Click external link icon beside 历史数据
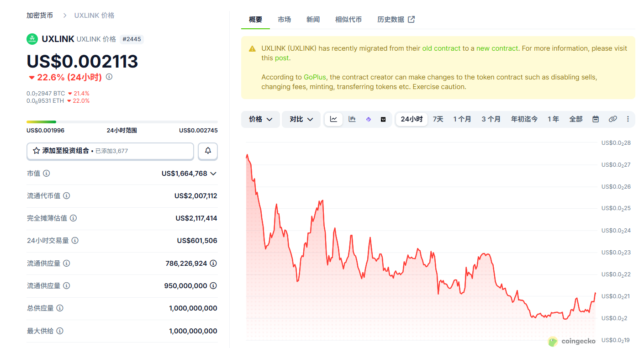 (x=412, y=19)
